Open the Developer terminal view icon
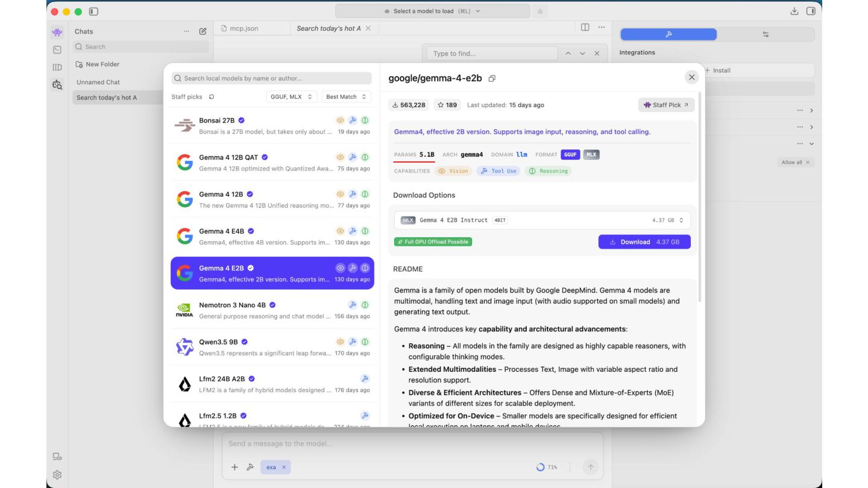The image size is (868, 488). click(x=57, y=49)
